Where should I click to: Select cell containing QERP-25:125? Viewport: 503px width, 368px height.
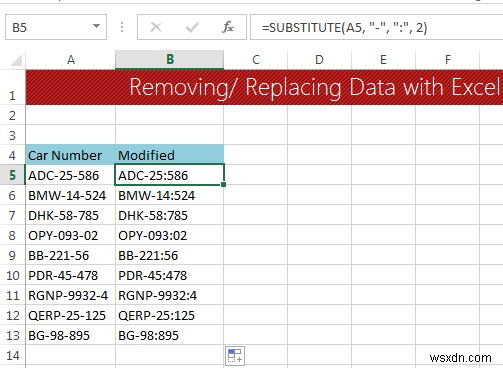pyautogui.click(x=170, y=315)
